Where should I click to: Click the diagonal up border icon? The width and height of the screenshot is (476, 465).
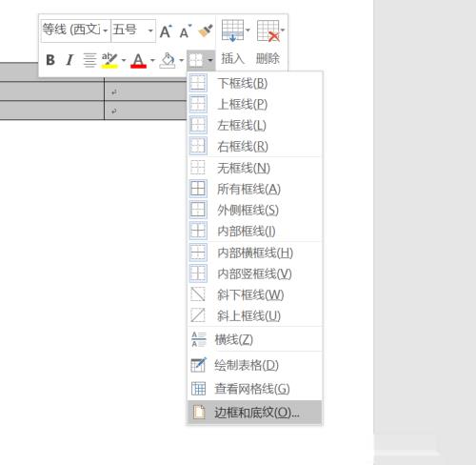click(198, 315)
